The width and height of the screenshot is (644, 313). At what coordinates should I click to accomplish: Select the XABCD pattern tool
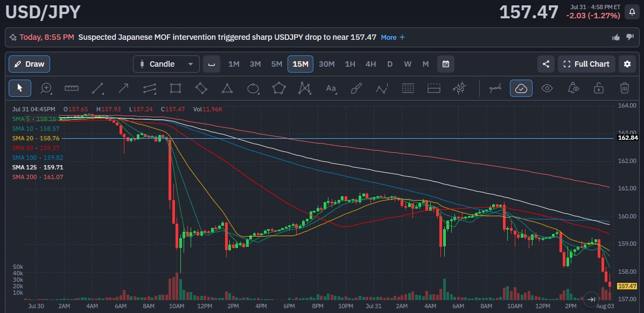pyautogui.click(x=304, y=88)
